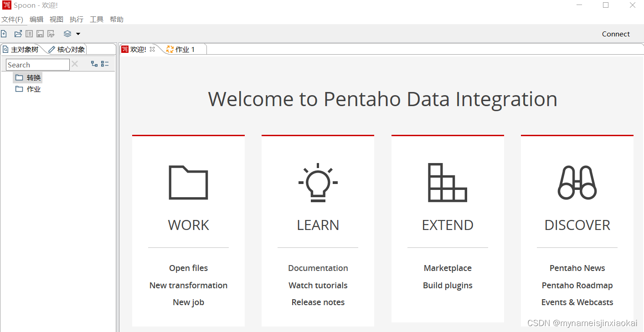Click the New transformation link

(188, 286)
